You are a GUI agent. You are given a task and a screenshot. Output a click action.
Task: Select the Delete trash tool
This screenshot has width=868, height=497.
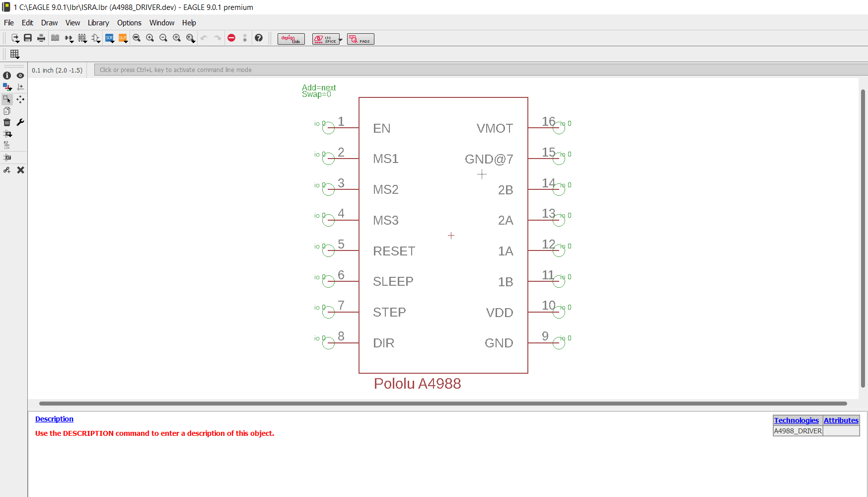coord(7,122)
